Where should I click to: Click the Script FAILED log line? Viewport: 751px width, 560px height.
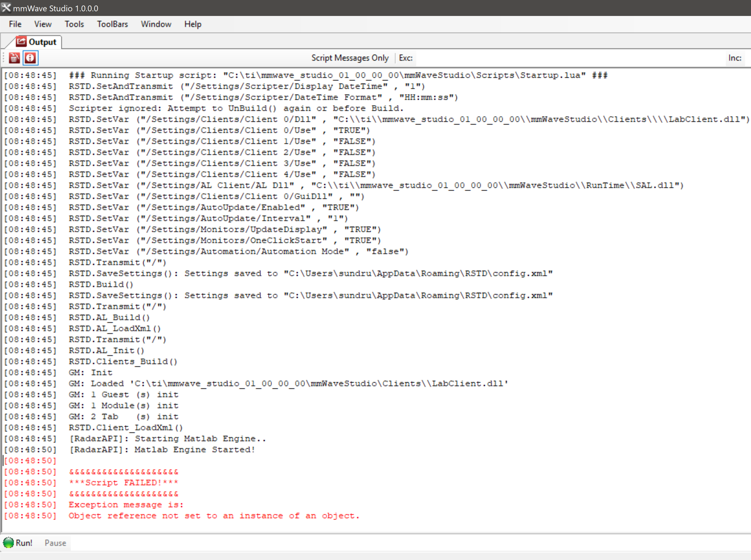tap(123, 482)
